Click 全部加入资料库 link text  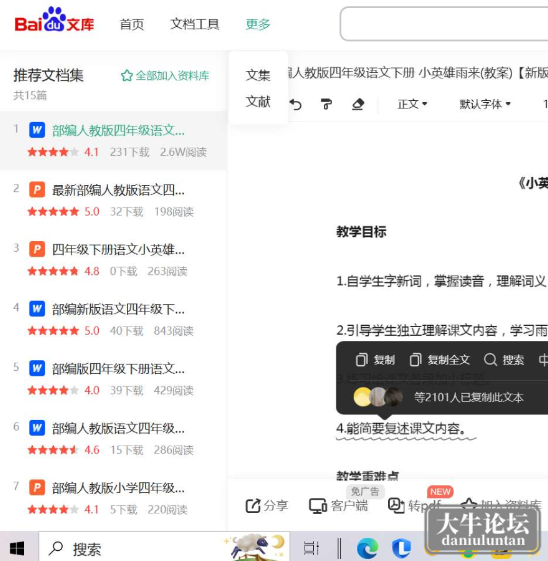tap(172, 75)
